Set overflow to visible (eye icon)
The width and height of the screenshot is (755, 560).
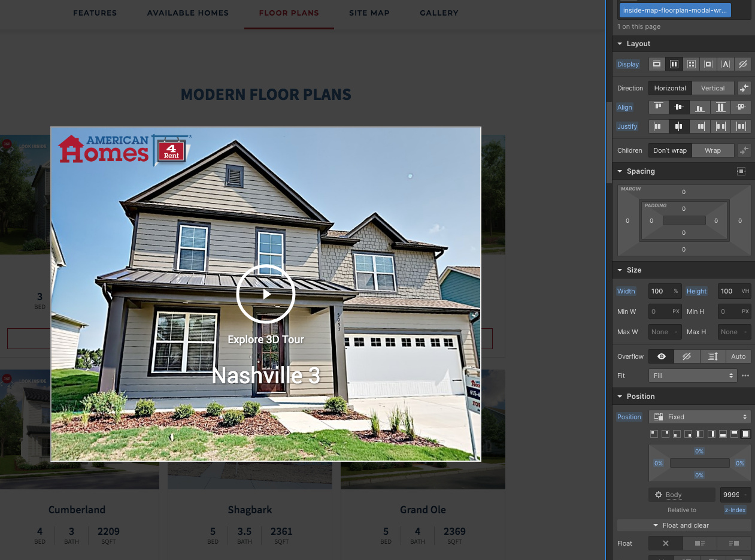[x=662, y=356]
